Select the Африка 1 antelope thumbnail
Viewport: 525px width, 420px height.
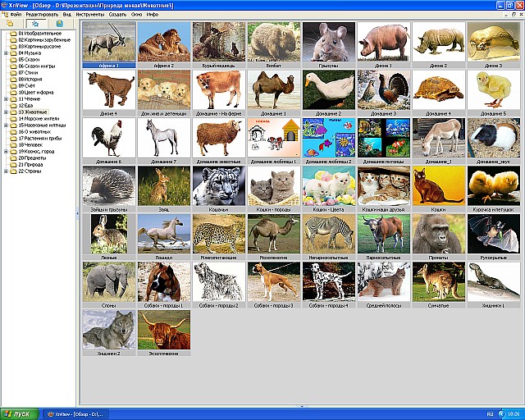click(x=109, y=42)
